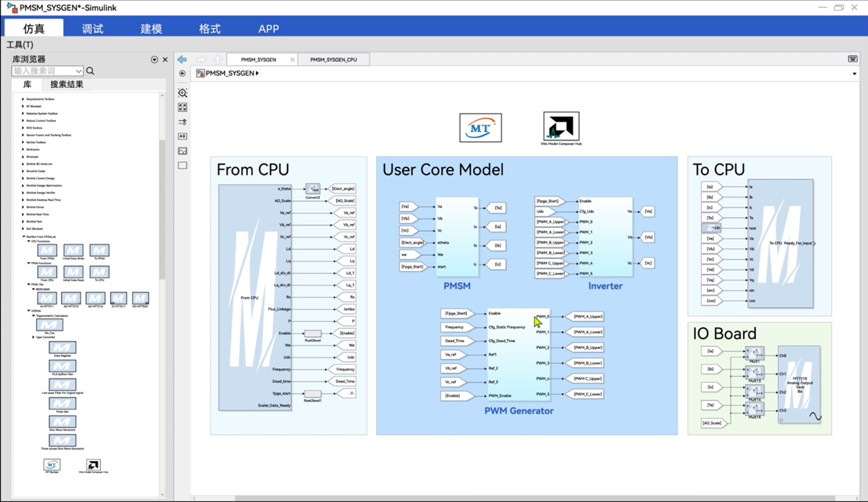This screenshot has height=502, width=868.
Task: Select Initial Data Read library block
Action: (73, 272)
